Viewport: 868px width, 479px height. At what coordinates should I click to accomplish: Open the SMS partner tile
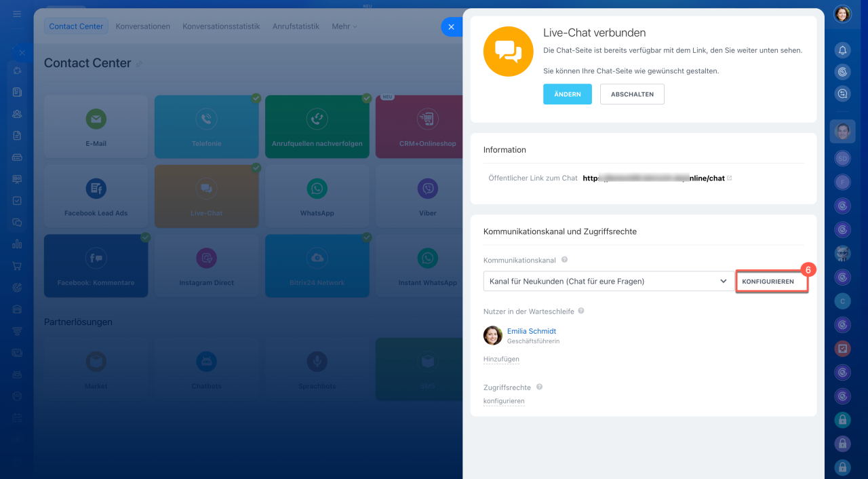419,369
